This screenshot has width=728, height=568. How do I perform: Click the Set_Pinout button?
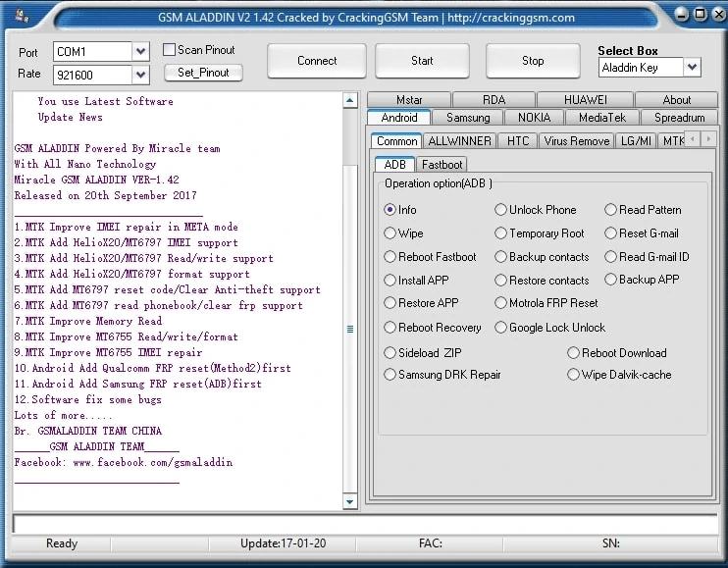tap(203, 73)
